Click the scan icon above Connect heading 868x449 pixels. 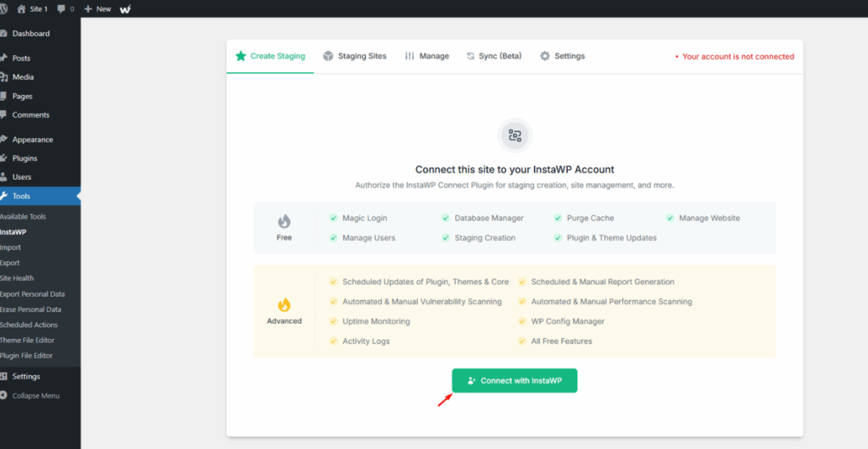(x=515, y=135)
